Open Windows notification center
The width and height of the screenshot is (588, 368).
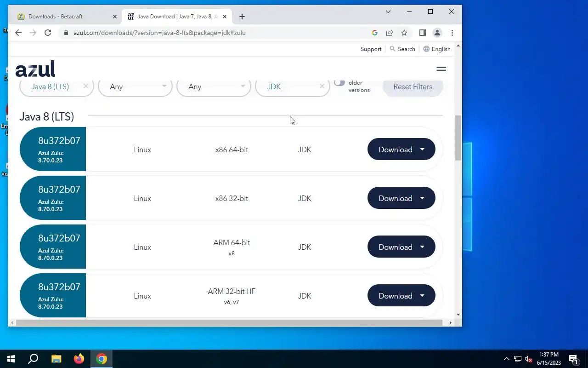(x=574, y=359)
